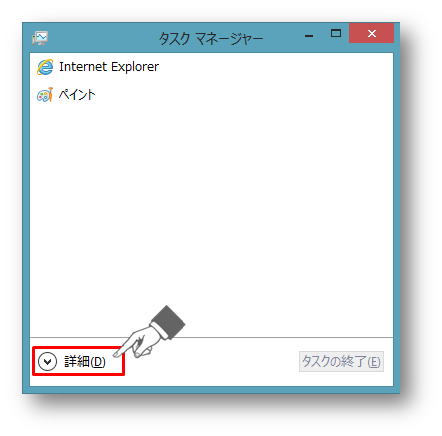Select the Internet Explorer icon
442x436 pixels.
[45, 67]
